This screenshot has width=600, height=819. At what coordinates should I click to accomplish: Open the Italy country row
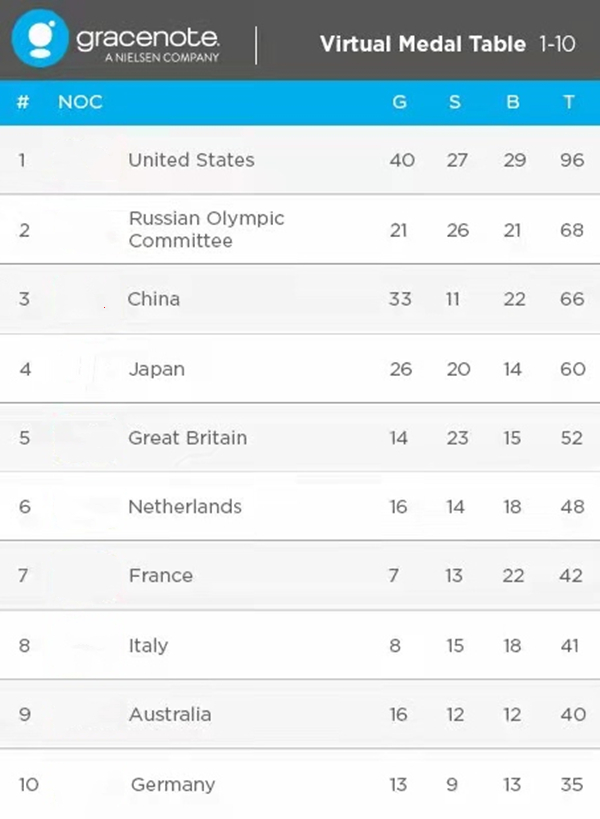[x=148, y=646]
